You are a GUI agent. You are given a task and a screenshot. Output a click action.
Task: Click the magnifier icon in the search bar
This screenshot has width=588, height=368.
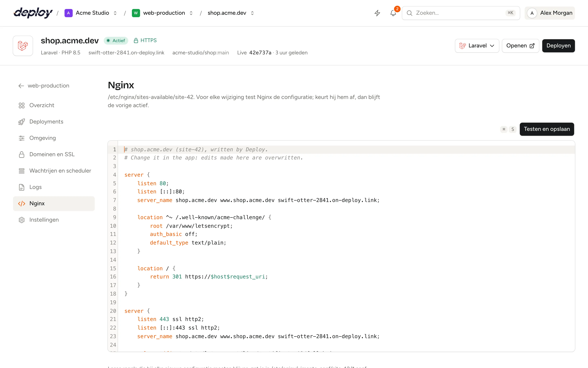(409, 13)
